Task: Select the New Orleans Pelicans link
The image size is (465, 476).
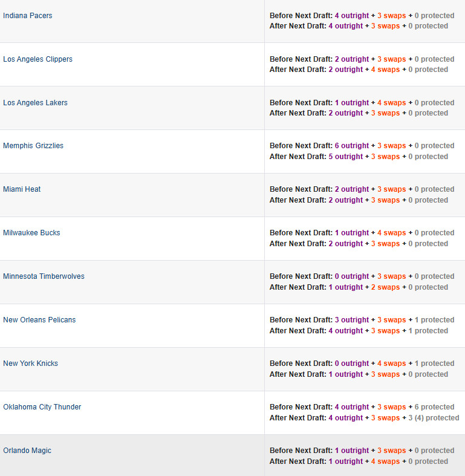Action: 39,320
